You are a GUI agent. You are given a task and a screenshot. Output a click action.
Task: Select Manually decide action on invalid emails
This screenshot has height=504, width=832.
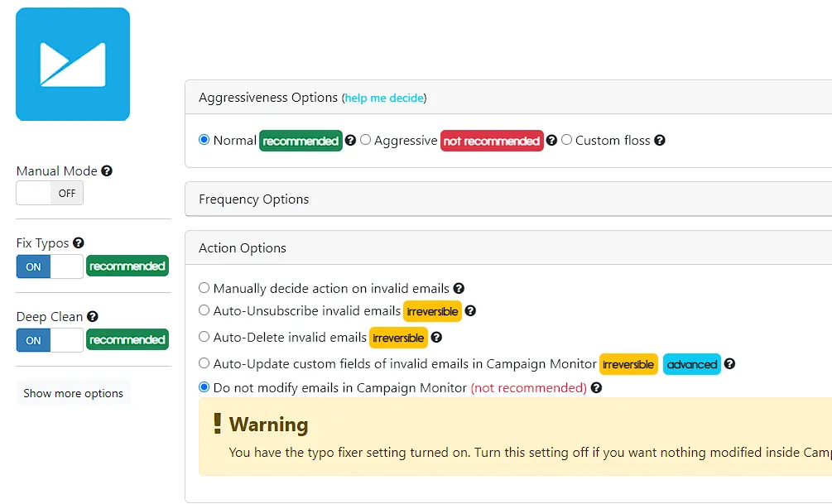204,288
